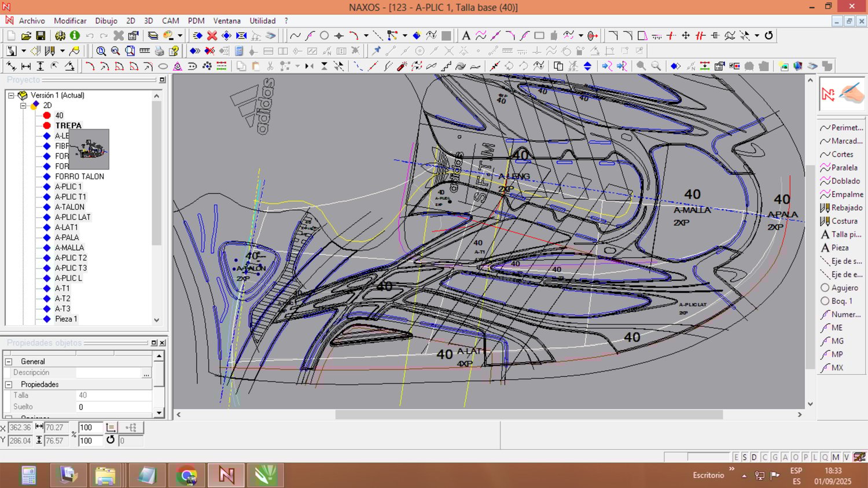
Task: Select the text tool letter A icon
Action: coord(466,36)
